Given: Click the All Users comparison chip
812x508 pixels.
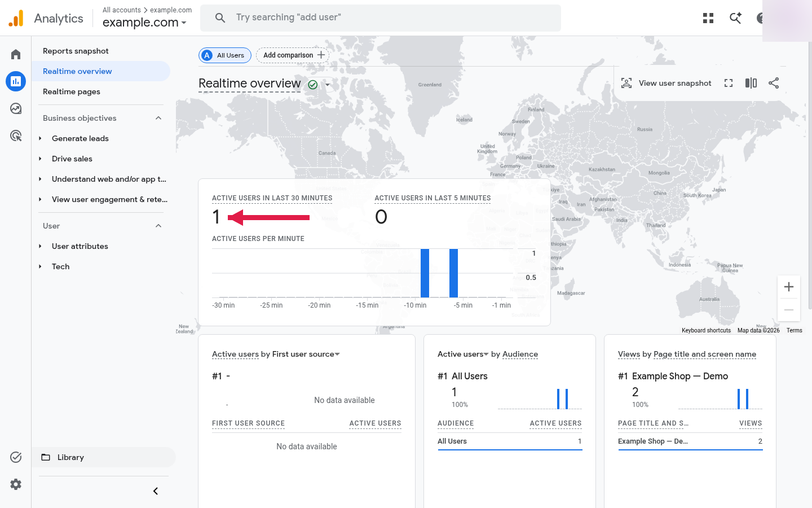Looking at the screenshot, I should (x=225, y=55).
